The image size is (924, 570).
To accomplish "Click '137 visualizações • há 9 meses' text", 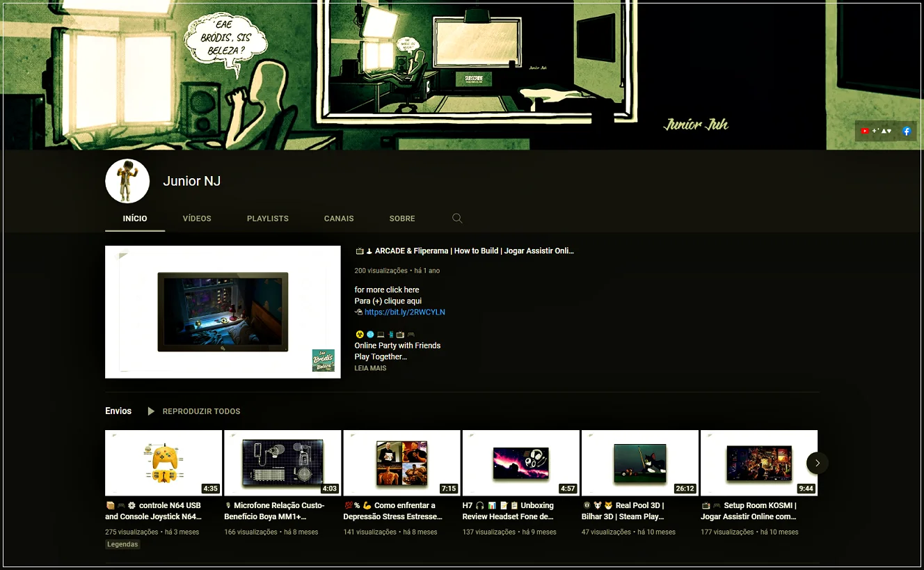I will (509, 532).
